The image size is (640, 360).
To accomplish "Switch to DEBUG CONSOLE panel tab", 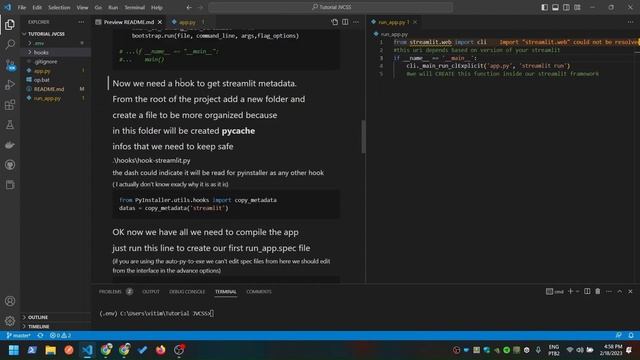I will (x=187, y=291).
